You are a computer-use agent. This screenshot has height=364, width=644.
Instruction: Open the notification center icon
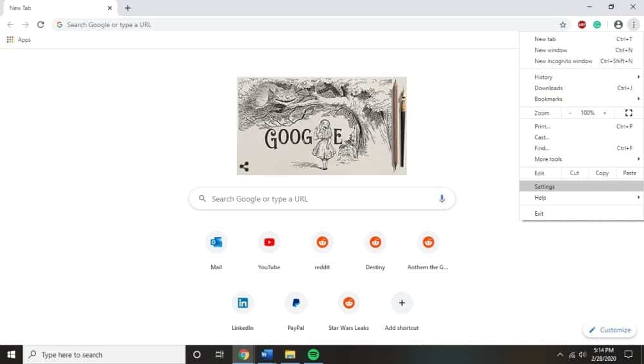click(629, 354)
